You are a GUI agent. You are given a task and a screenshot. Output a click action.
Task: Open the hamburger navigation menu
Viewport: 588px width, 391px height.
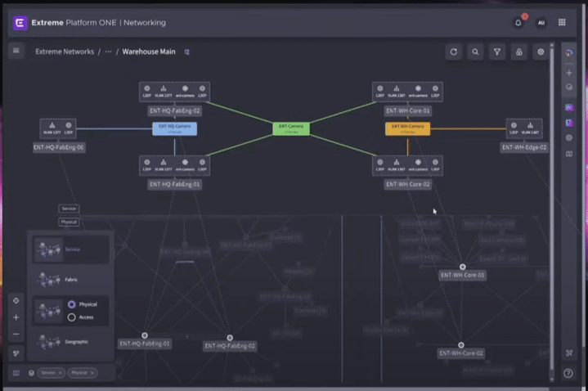16,51
